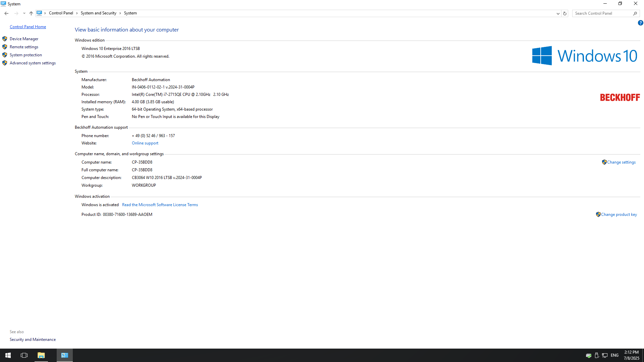The width and height of the screenshot is (644, 362).
Task: Select the System and Security breadcrumb
Action: [98, 13]
